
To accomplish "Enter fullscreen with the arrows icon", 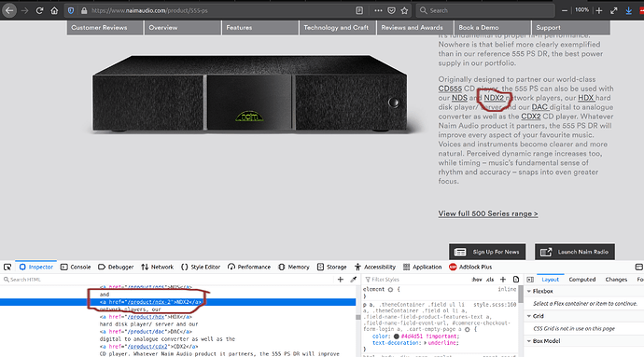I will [x=613, y=10].
